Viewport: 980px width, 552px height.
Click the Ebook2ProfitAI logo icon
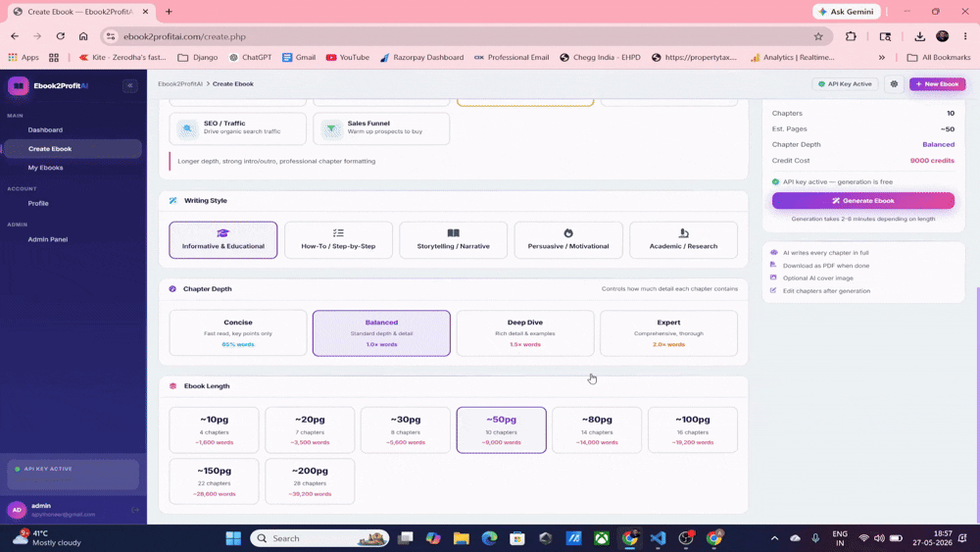(18, 85)
